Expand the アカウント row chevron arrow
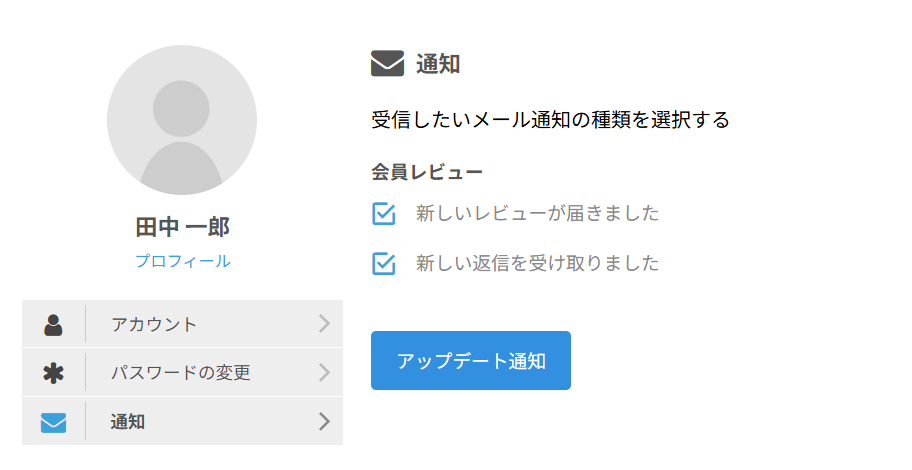The width and height of the screenshot is (912, 470). (324, 323)
